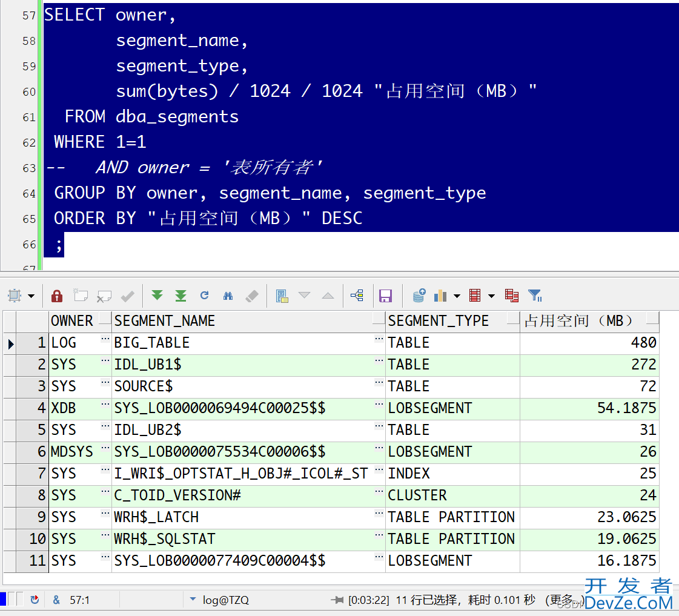Image resolution: width=679 pixels, height=616 pixels.
Task: Click the next record down-triangle icon
Action: coord(305,295)
